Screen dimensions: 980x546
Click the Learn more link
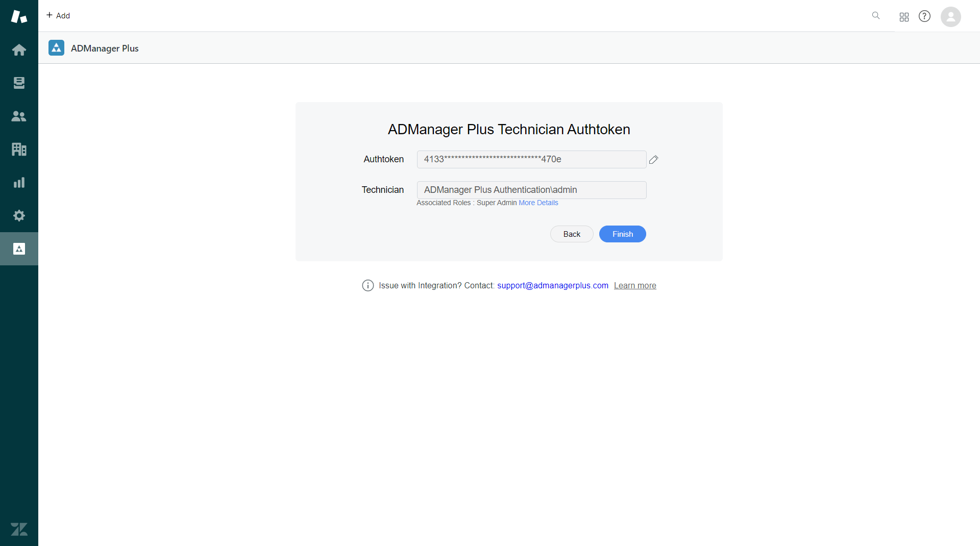pyautogui.click(x=635, y=285)
